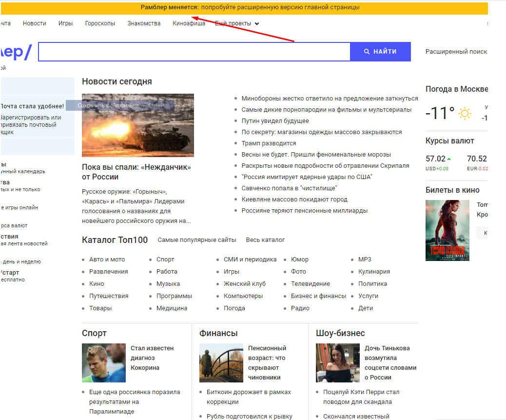Screen dimensions: 506x420
Task: Open Минобороны жестко ответило headline
Action: click(330, 99)
